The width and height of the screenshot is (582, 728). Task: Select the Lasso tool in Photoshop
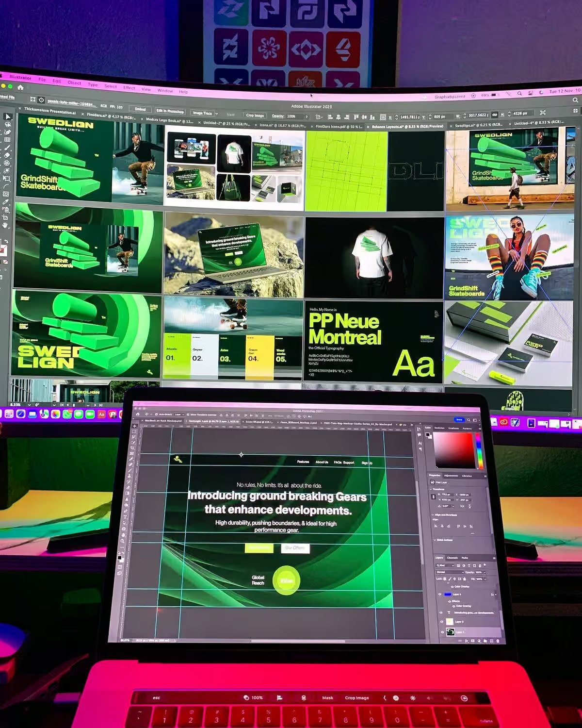coord(134,437)
